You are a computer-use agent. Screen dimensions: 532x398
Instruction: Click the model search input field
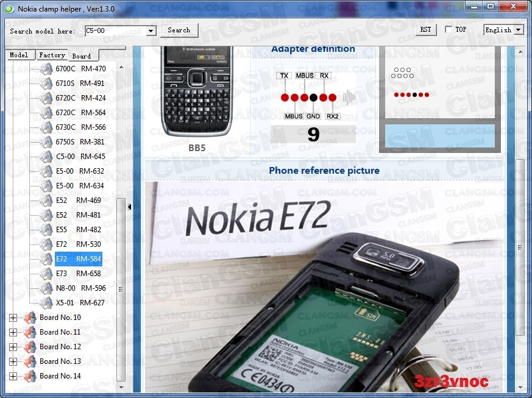coord(116,31)
